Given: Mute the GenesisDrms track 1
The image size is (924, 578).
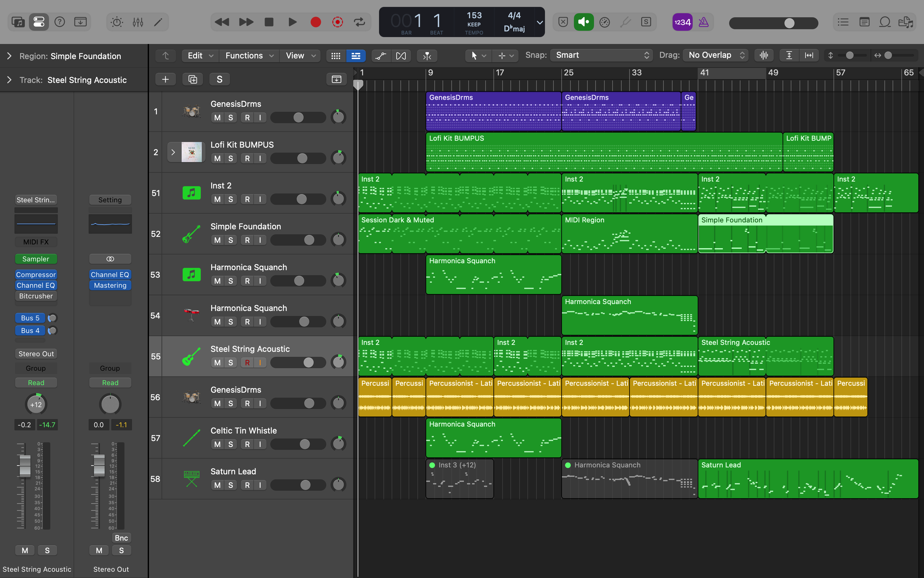Looking at the screenshot, I should pos(217,118).
